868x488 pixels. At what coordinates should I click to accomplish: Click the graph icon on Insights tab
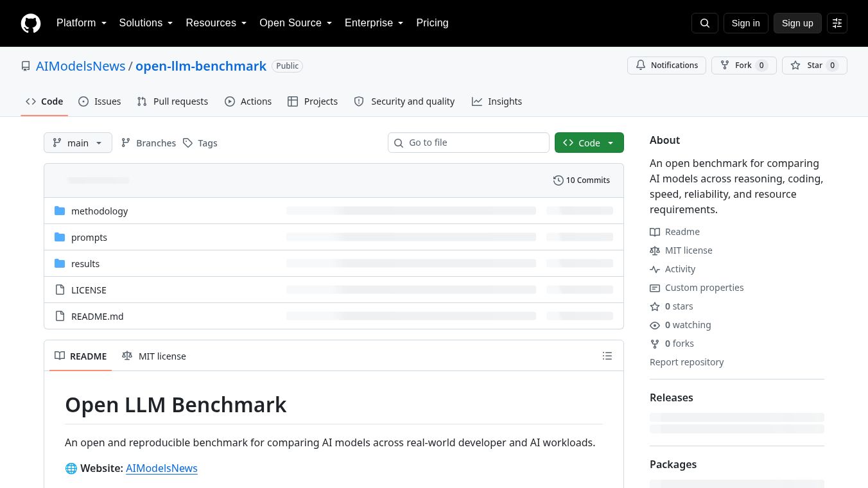click(477, 101)
